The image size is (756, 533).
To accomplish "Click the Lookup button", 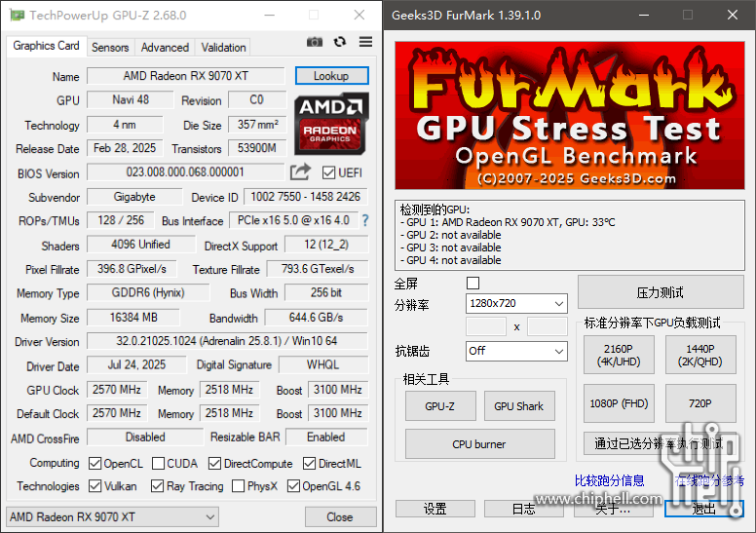I will [331, 76].
